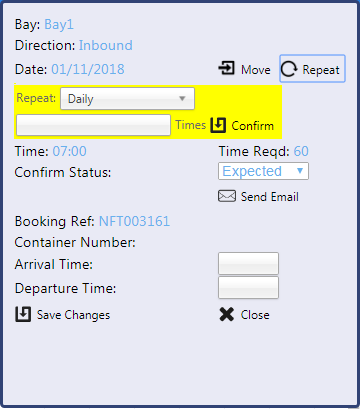Click the Close X icon
This screenshot has width=360, height=409.
227,314
